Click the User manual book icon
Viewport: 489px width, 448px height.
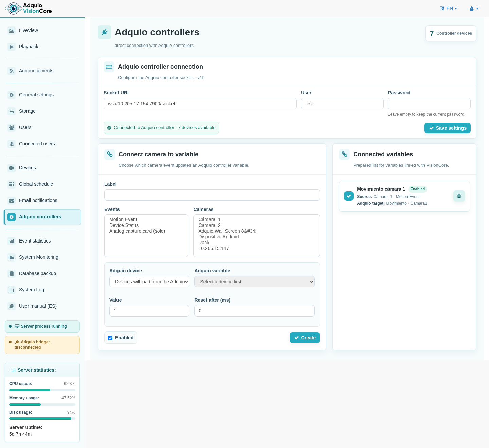12,306
